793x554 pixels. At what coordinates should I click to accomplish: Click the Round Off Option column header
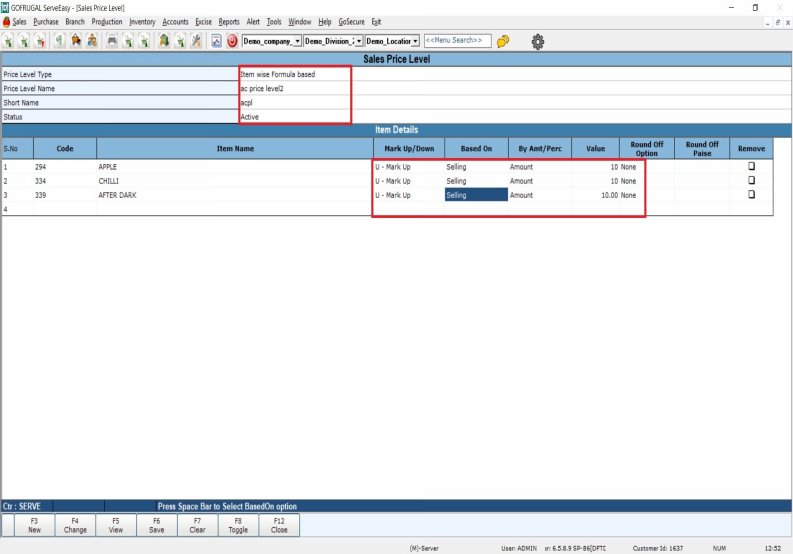(647, 148)
